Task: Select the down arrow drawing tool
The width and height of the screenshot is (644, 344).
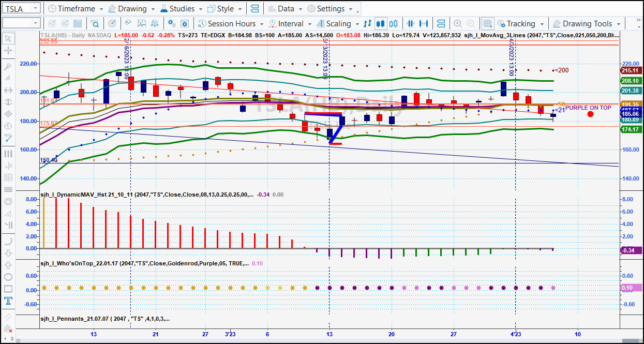Action: (8, 253)
